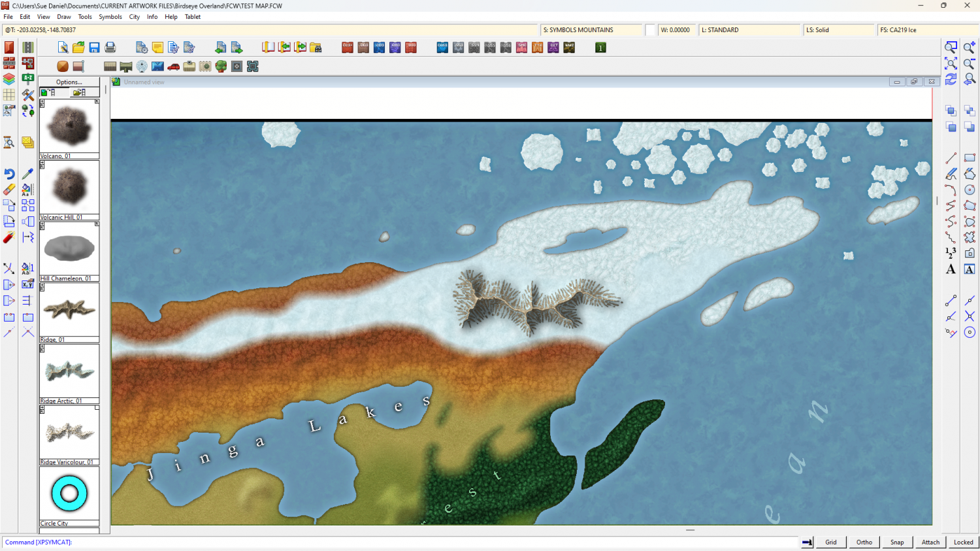Image resolution: width=980 pixels, height=551 pixels.
Task: Click the New drawing icon
Action: [63, 47]
